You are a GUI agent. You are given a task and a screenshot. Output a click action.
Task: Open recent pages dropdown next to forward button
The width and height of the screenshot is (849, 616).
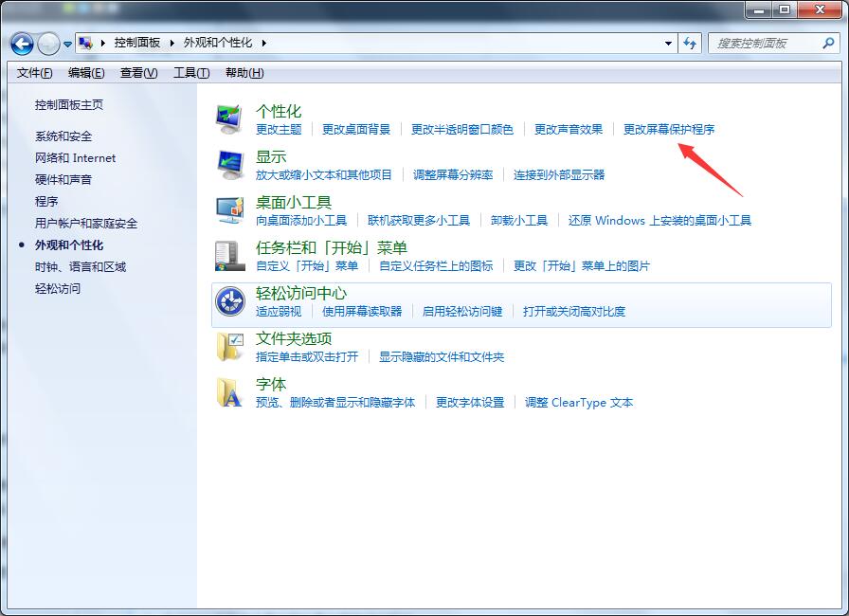pos(67,44)
